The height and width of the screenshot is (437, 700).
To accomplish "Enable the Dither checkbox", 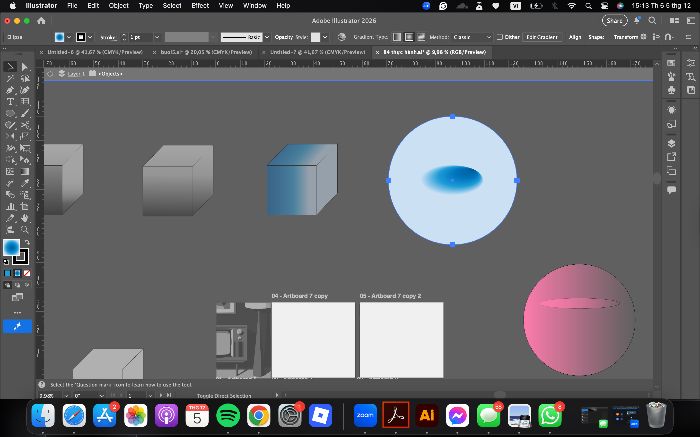I will [x=500, y=37].
